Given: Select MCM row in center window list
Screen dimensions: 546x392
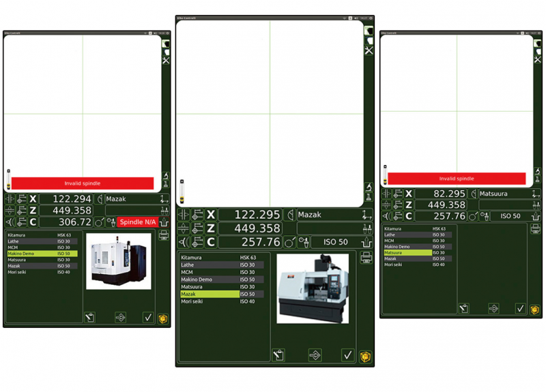Looking at the screenshot, I should pos(222,272).
